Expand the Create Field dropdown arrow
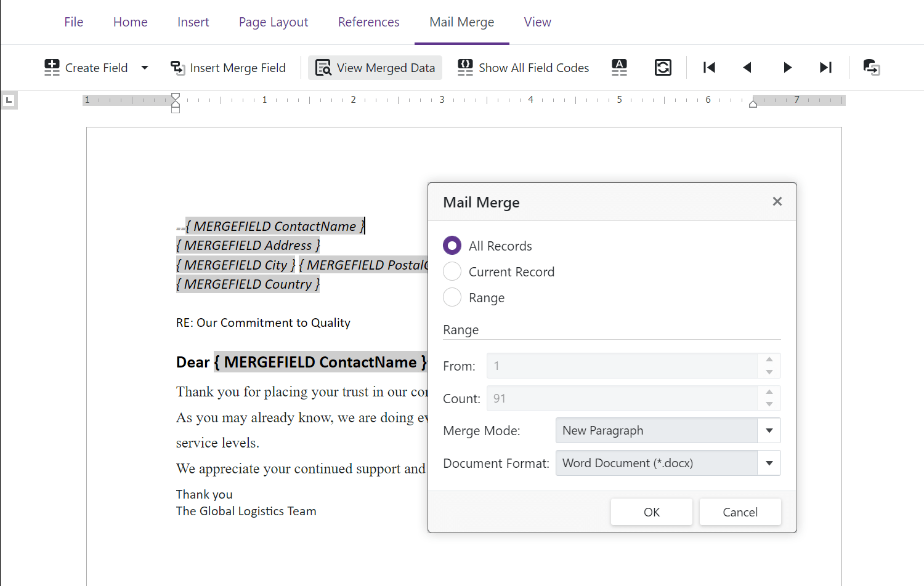The height and width of the screenshot is (586, 924). 144,68
